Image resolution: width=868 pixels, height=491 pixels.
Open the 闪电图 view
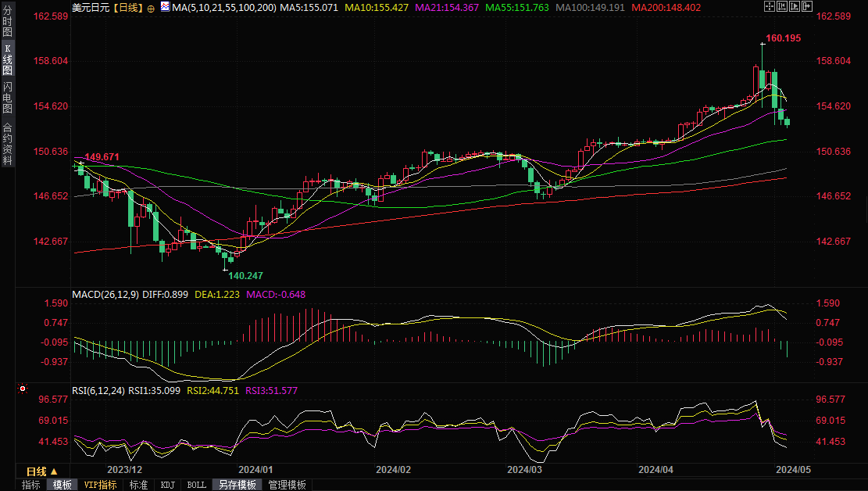[x=7, y=98]
